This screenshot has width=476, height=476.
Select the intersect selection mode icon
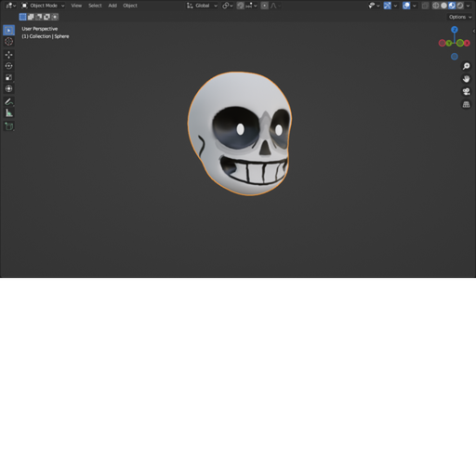[x=55, y=17]
